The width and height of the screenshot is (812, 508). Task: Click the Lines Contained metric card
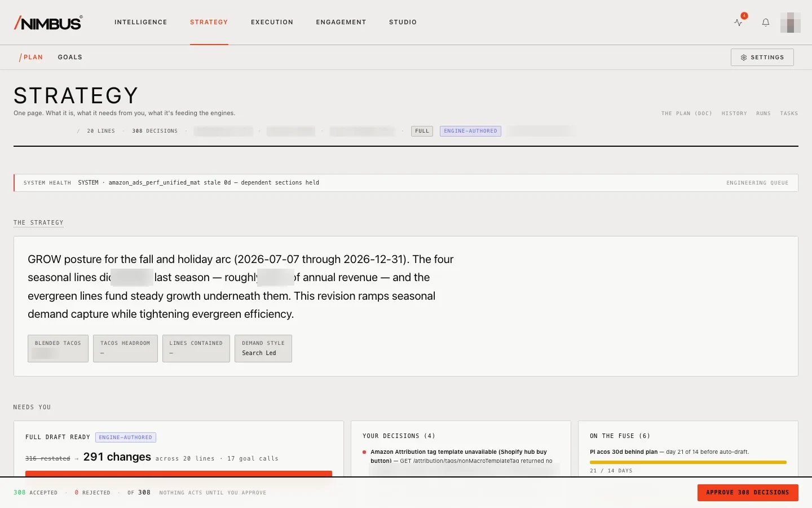click(x=196, y=348)
